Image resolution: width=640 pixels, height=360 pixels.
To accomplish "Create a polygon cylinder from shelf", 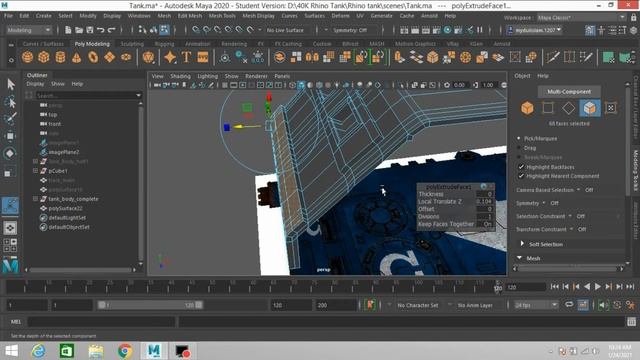I will [x=60, y=57].
